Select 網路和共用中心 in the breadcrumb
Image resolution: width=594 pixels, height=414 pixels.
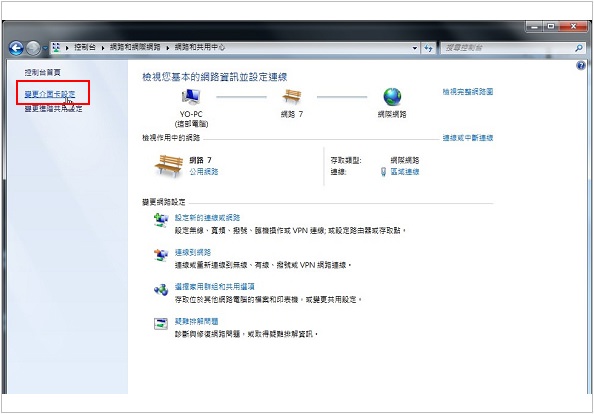pyautogui.click(x=200, y=47)
